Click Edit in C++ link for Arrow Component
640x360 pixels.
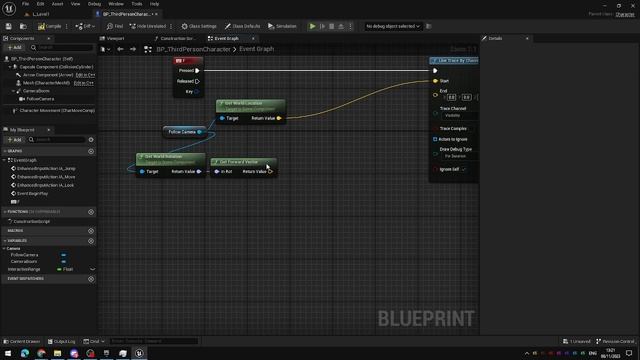(x=85, y=75)
